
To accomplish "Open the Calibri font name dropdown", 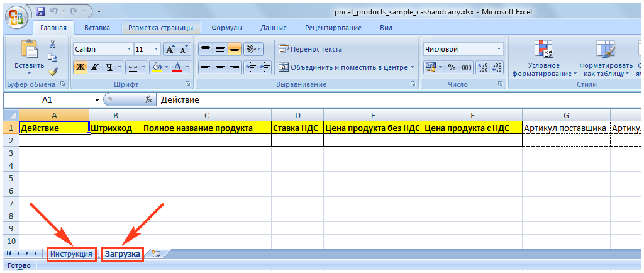I will 129,49.
